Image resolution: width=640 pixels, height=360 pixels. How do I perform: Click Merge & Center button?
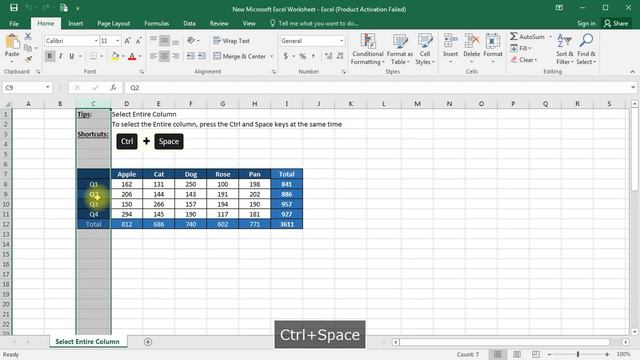click(240, 56)
